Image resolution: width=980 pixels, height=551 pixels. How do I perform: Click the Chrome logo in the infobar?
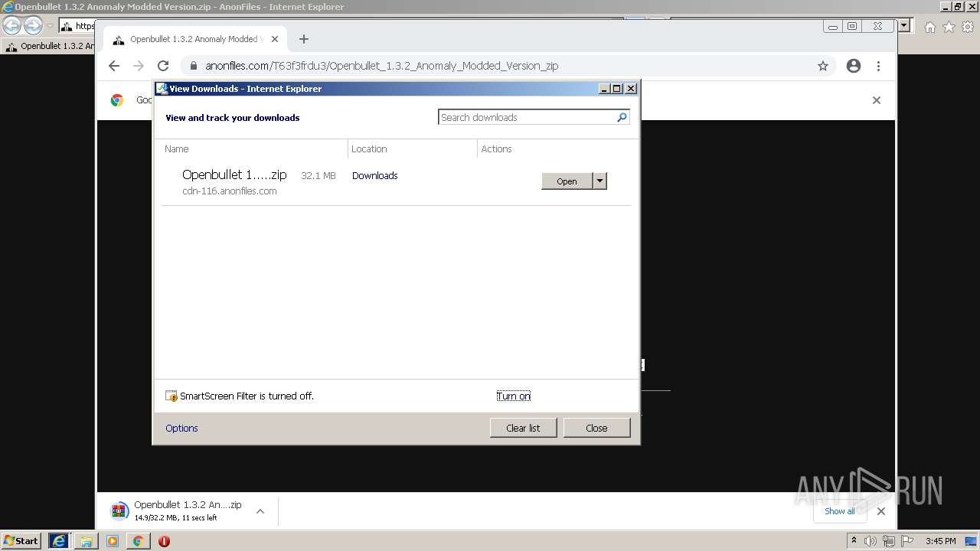click(x=117, y=100)
